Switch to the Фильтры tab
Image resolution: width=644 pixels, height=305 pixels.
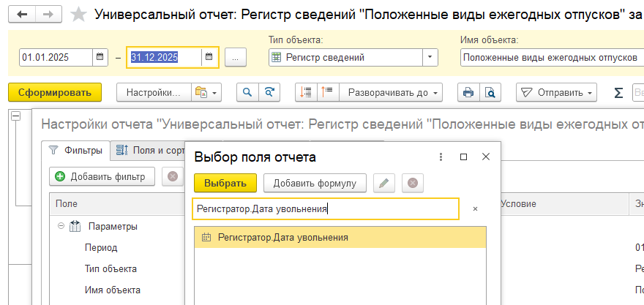(75, 150)
